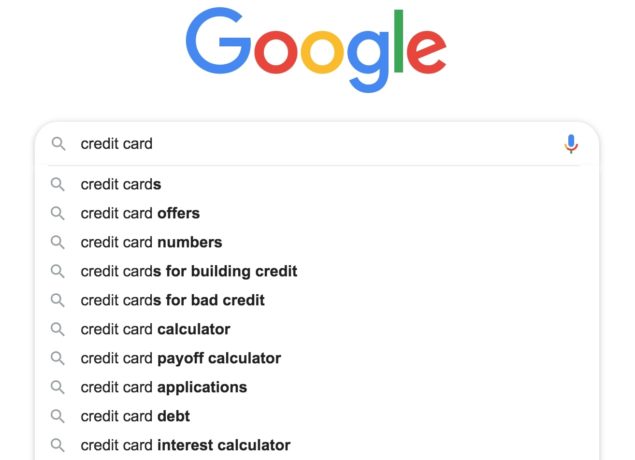Click the Google logo

(x=316, y=50)
